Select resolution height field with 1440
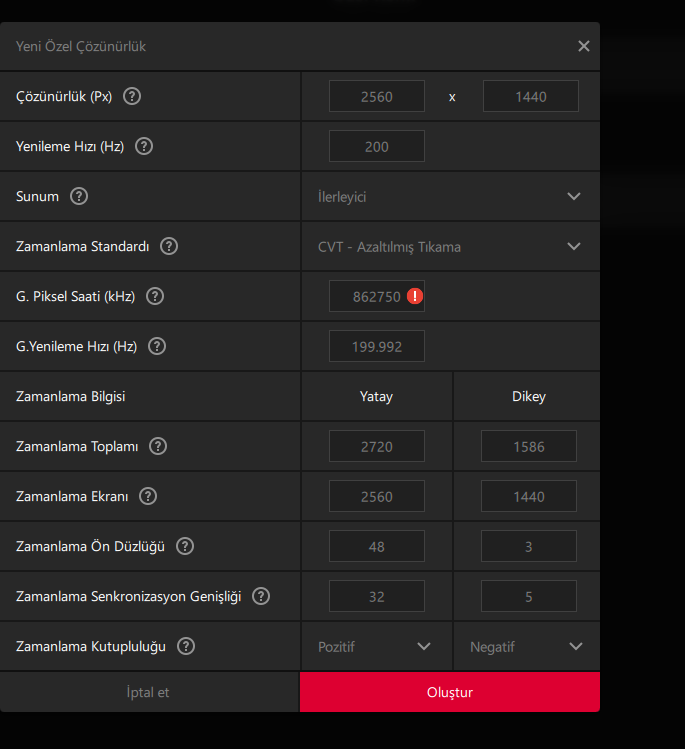 [531, 96]
